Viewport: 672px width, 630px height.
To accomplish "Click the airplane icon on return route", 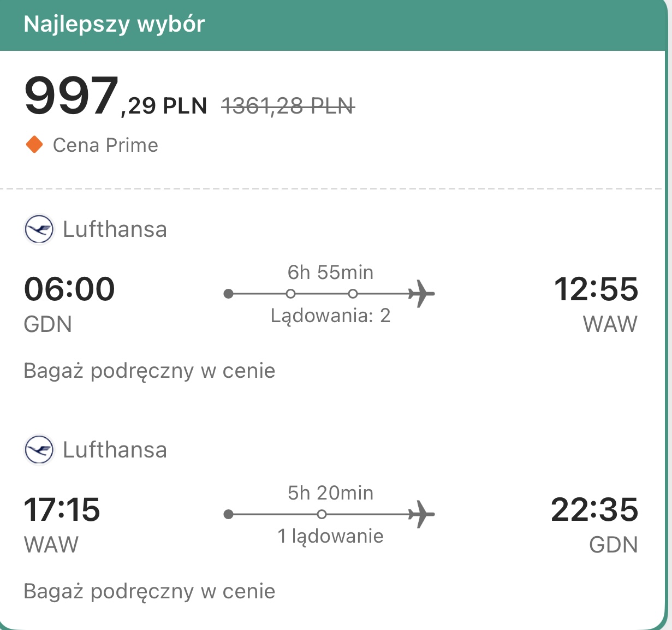I will 421,514.
